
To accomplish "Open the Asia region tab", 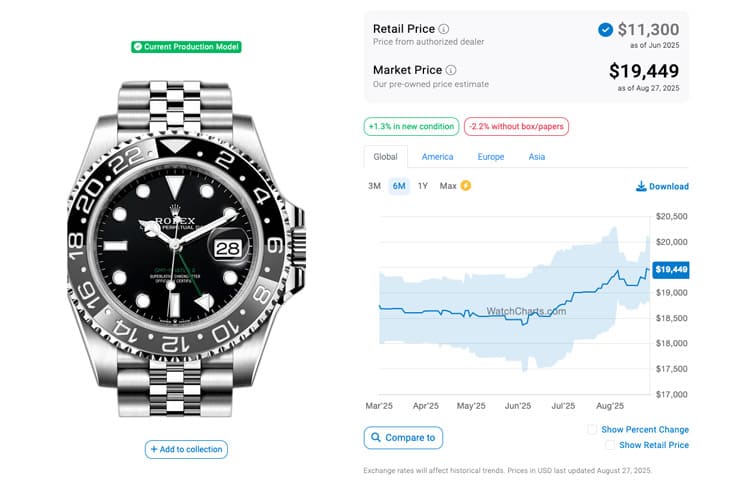I will 537,157.
